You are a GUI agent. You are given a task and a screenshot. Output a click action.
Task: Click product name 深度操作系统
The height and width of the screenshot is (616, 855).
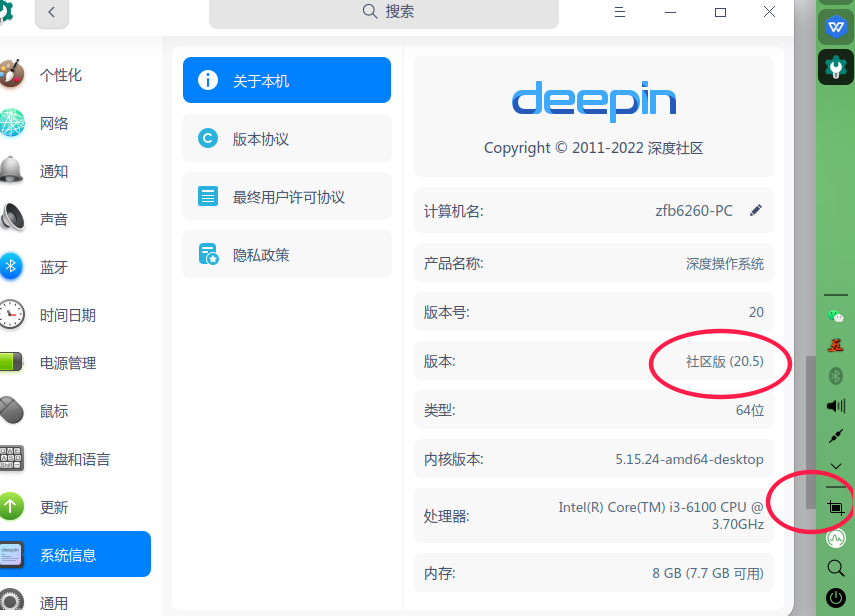[725, 264]
